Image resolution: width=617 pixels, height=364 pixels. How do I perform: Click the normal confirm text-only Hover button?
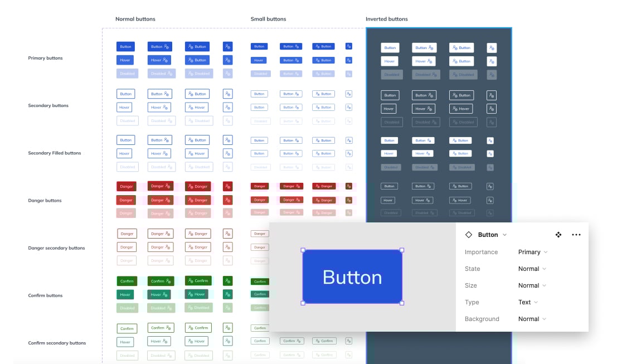tap(125, 294)
